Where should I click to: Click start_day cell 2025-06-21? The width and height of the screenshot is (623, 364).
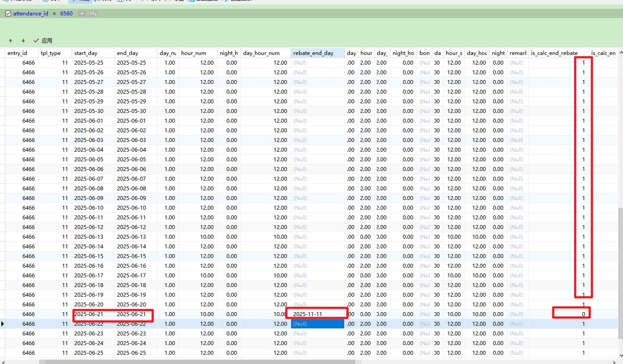[x=93, y=314]
